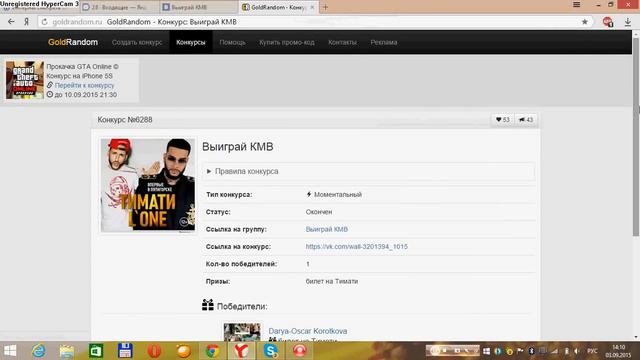640x360 pixels.
Task: Click the winner's avatar thumbnail
Action: (242, 331)
